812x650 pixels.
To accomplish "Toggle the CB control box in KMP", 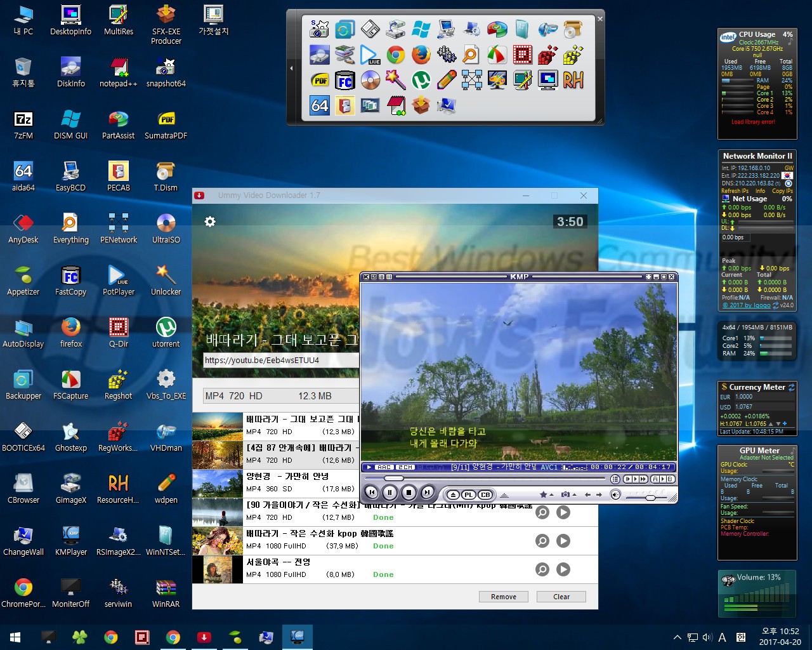I will click(x=485, y=494).
